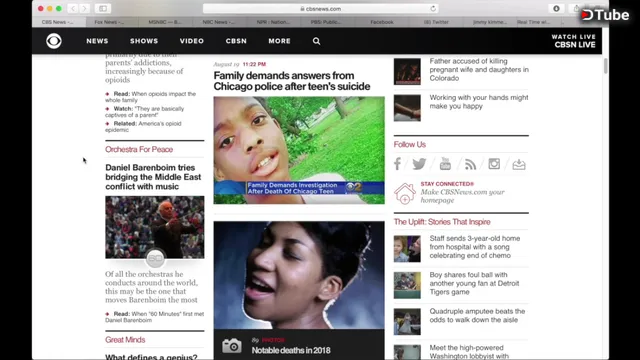
Task: Open CBS News Facebook icon
Action: point(398,164)
